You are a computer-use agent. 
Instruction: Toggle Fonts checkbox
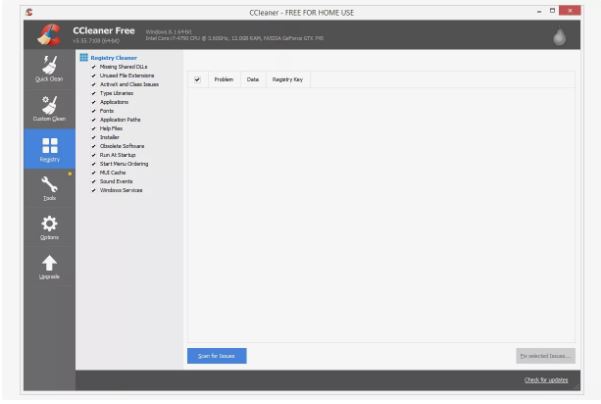tap(94, 111)
